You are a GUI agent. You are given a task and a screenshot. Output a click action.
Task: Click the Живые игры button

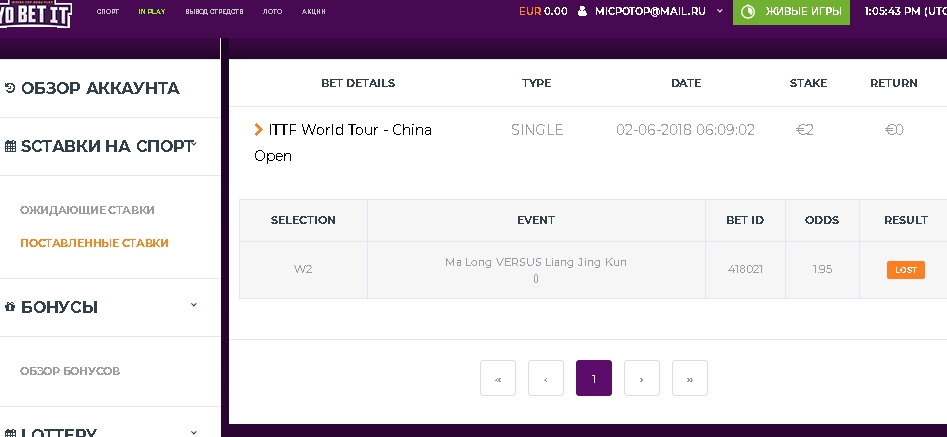791,12
